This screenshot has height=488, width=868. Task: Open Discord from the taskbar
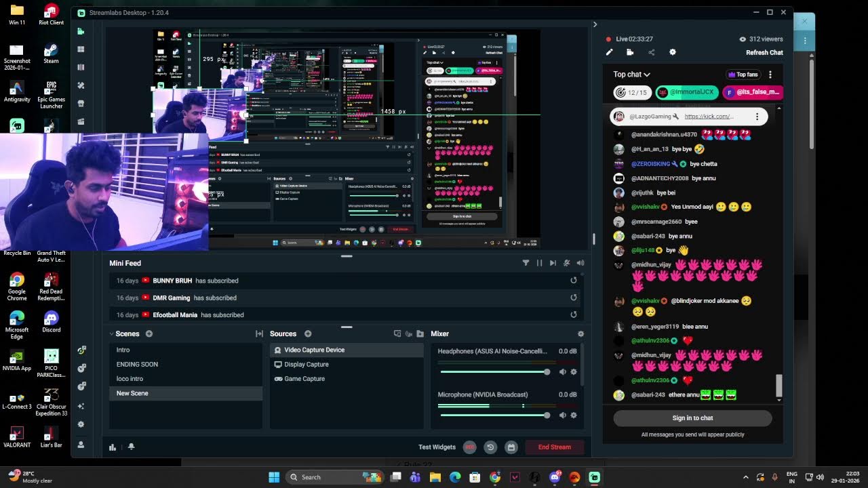coord(555,477)
